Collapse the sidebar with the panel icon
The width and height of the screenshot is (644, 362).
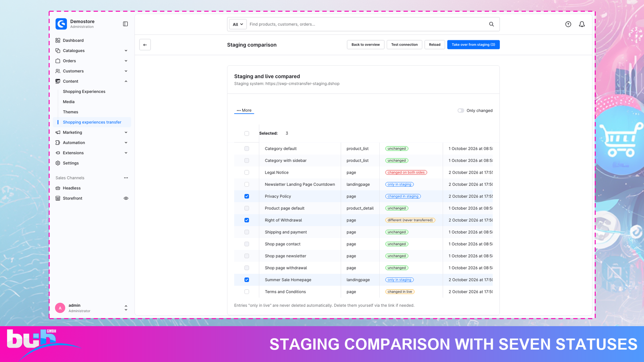(125, 24)
